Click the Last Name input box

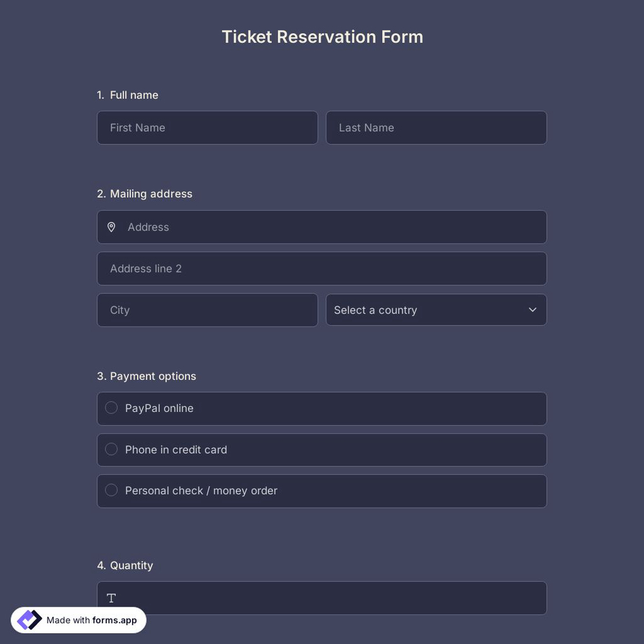click(437, 128)
